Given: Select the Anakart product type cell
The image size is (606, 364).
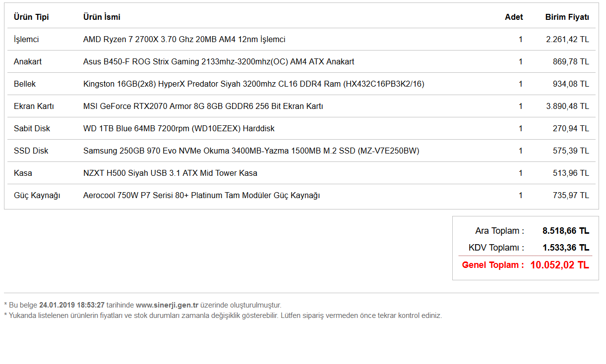Looking at the screenshot, I should 28,61.
